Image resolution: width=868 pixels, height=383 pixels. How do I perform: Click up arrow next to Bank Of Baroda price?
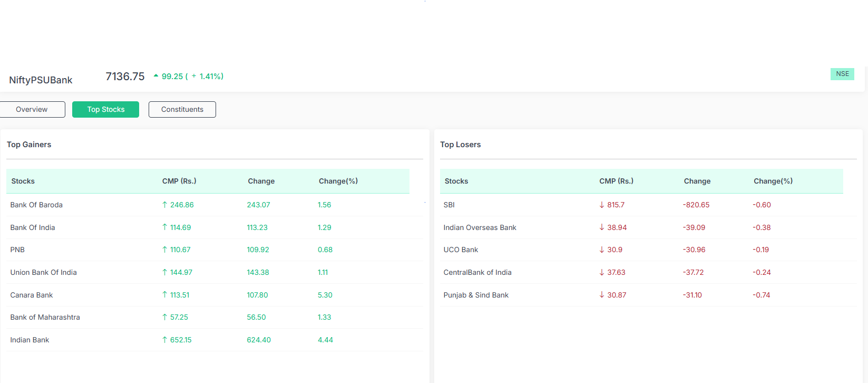pyautogui.click(x=164, y=205)
